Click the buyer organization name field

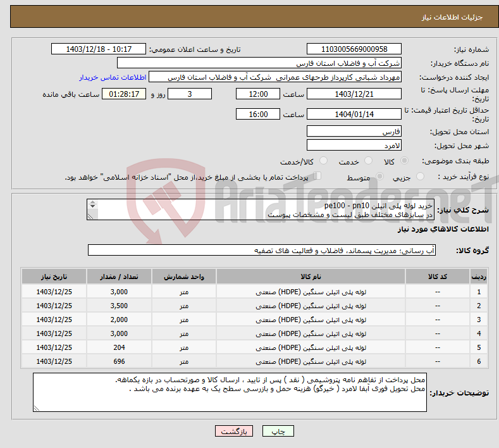259,63
